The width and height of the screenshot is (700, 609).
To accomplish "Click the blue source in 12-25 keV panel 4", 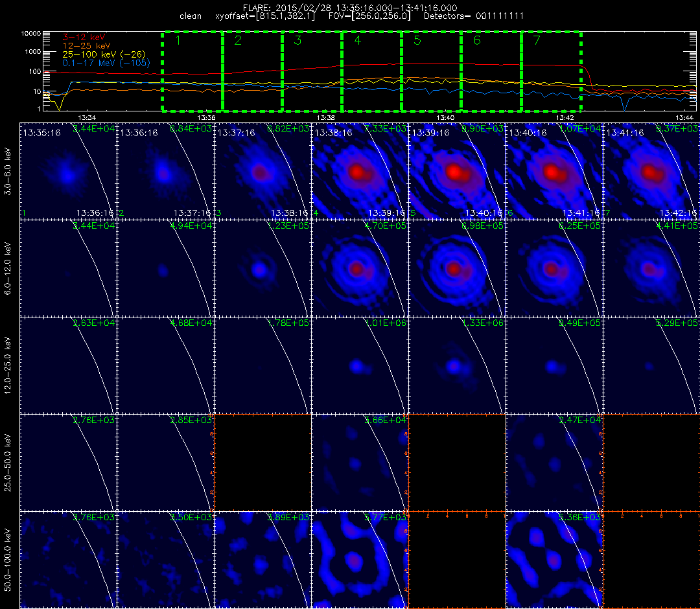I will tap(356, 366).
